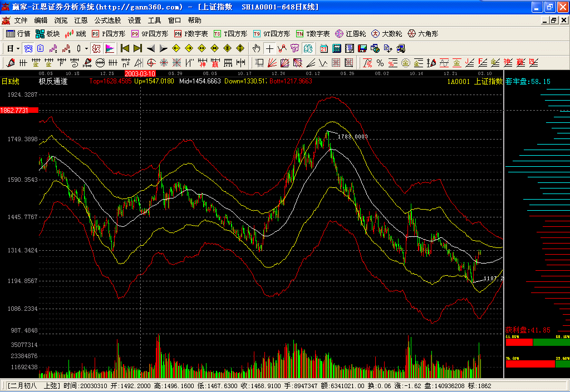Toggle the 极反通道 indicator toolbar button
570x392 pixels.
96,48
